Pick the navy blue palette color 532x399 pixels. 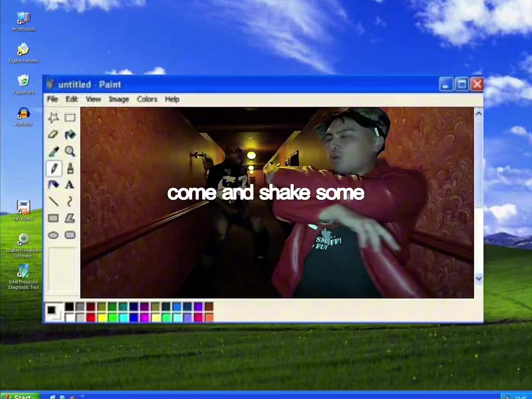click(134, 307)
